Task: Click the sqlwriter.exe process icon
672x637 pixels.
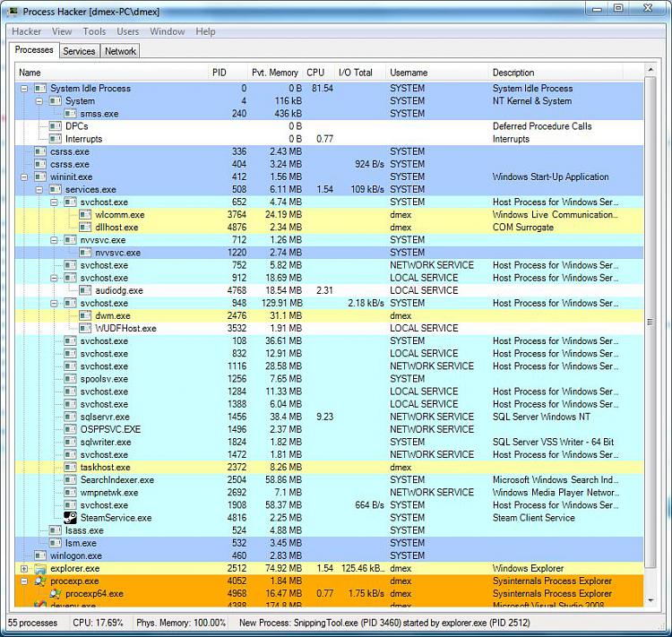Action: tap(70, 442)
